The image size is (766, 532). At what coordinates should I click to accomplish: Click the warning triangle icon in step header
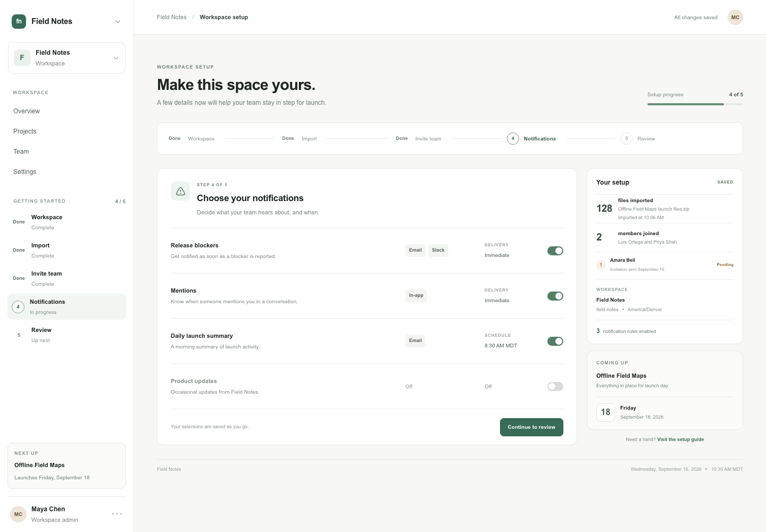180,191
